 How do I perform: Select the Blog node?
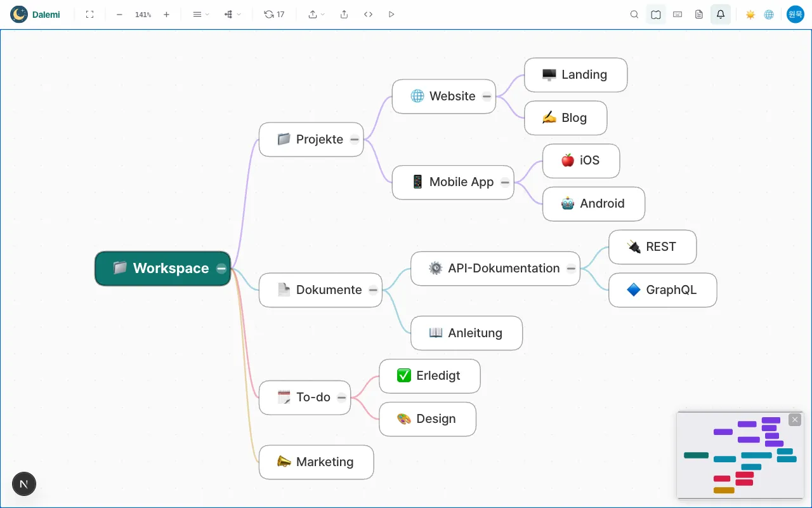[565, 118]
